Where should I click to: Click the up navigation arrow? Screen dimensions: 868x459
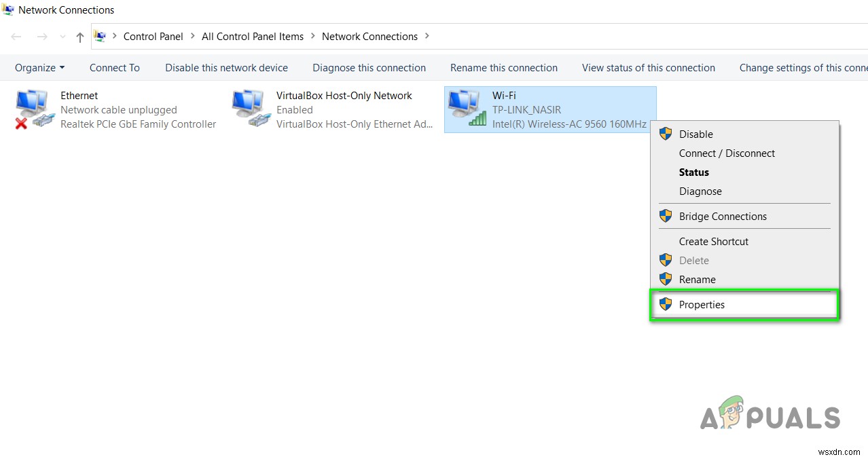tap(79, 37)
